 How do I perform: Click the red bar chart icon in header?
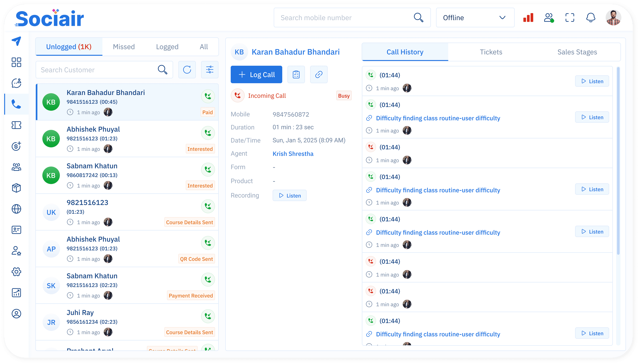(528, 18)
